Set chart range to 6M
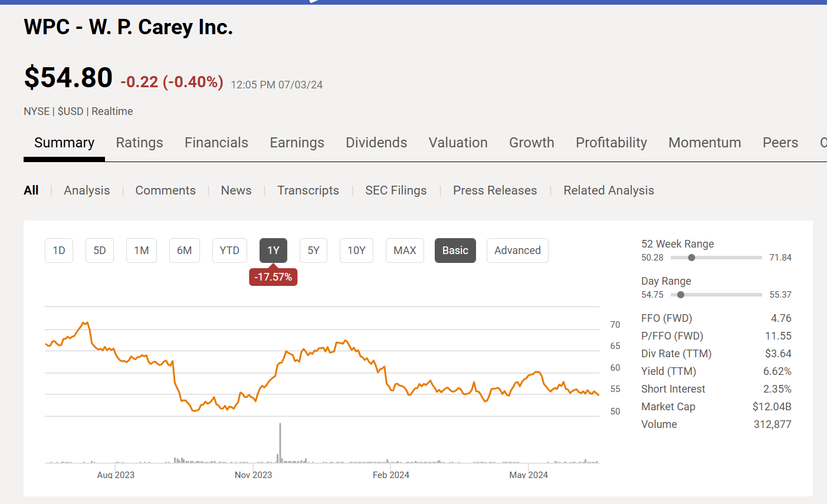This screenshot has height=504, width=827. (x=185, y=251)
